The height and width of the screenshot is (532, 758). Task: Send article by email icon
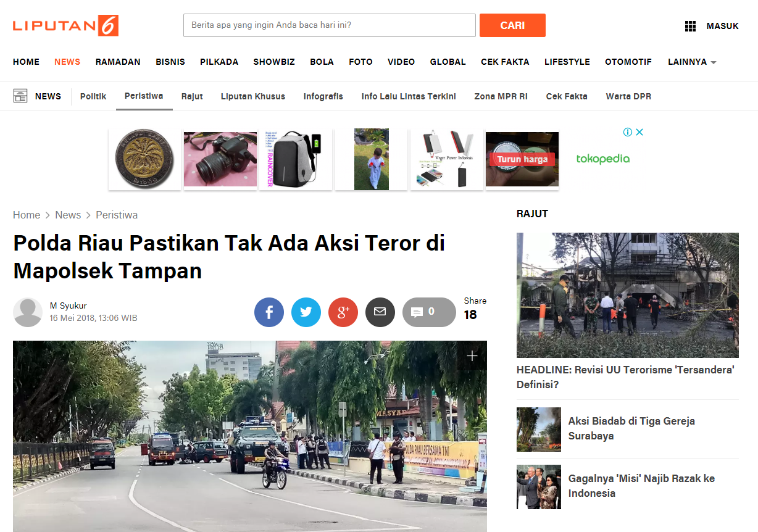click(x=380, y=312)
